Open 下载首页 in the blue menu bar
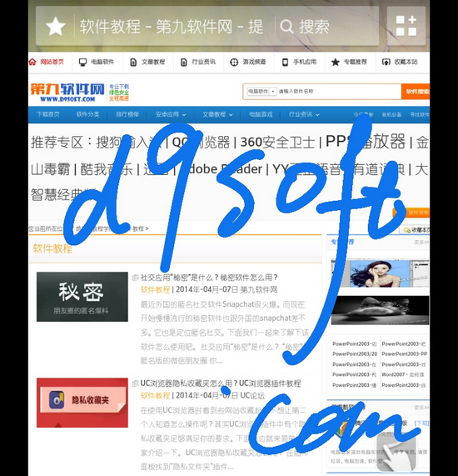 (48, 114)
